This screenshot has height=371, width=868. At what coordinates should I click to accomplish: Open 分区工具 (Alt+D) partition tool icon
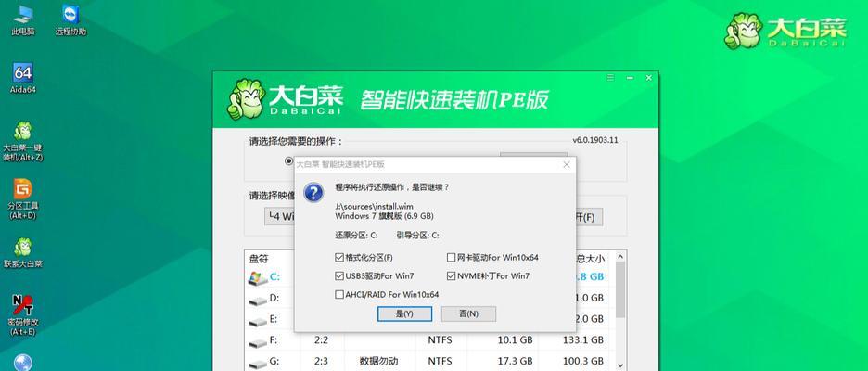(x=22, y=199)
